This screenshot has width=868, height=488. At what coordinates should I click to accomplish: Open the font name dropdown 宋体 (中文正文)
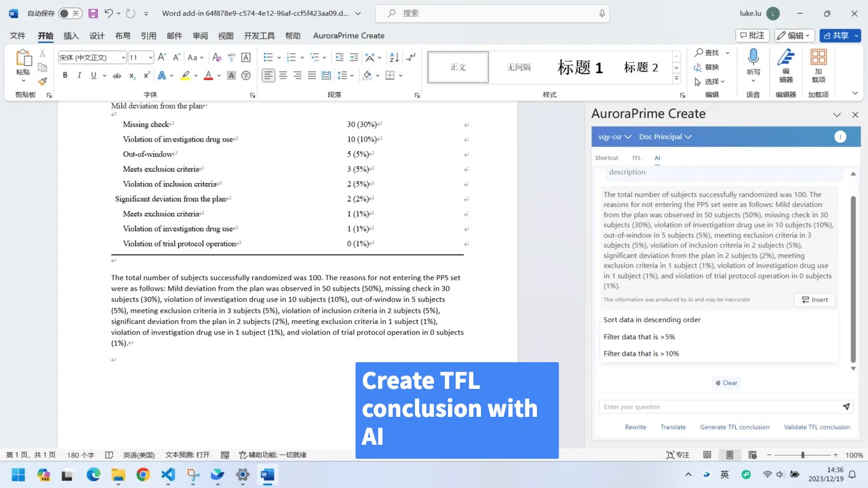(x=123, y=58)
